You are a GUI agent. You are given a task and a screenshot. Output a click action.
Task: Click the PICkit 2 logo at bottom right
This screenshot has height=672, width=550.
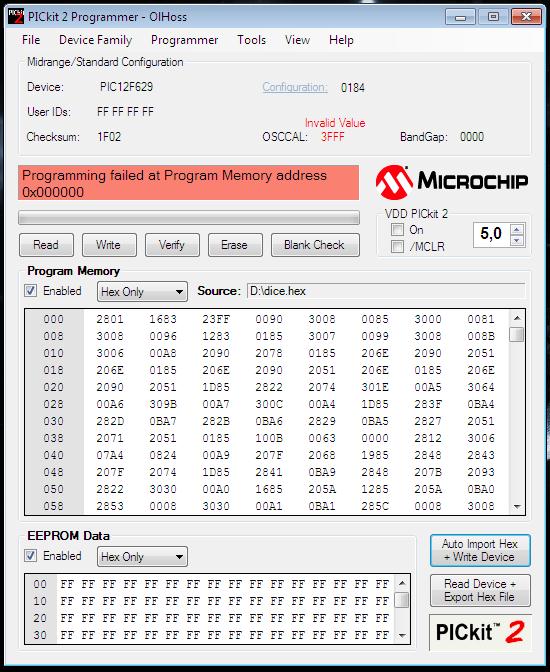tap(480, 632)
